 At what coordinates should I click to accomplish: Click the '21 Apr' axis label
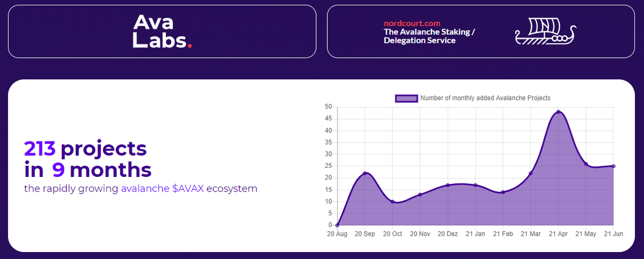pyautogui.click(x=558, y=234)
